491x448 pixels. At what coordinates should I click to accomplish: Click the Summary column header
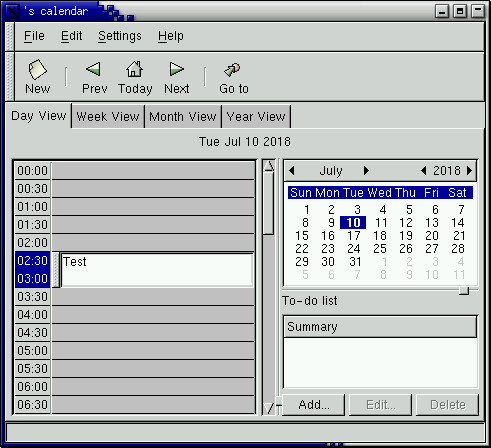tap(380, 327)
